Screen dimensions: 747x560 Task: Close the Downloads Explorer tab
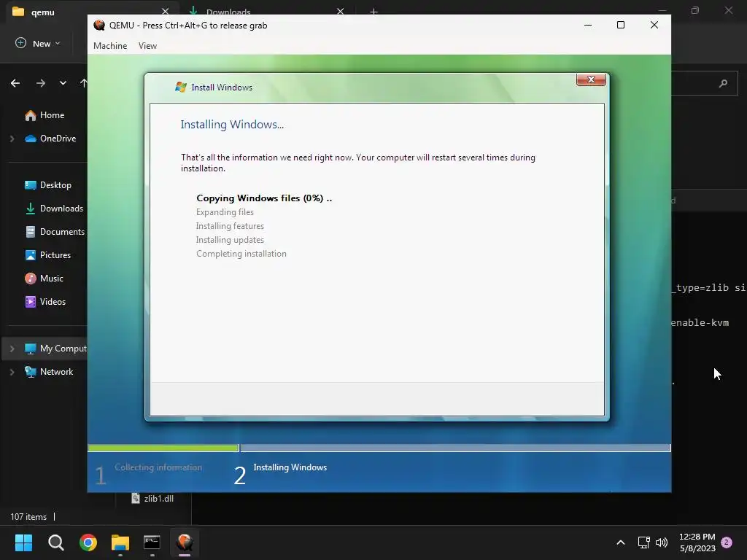340,12
